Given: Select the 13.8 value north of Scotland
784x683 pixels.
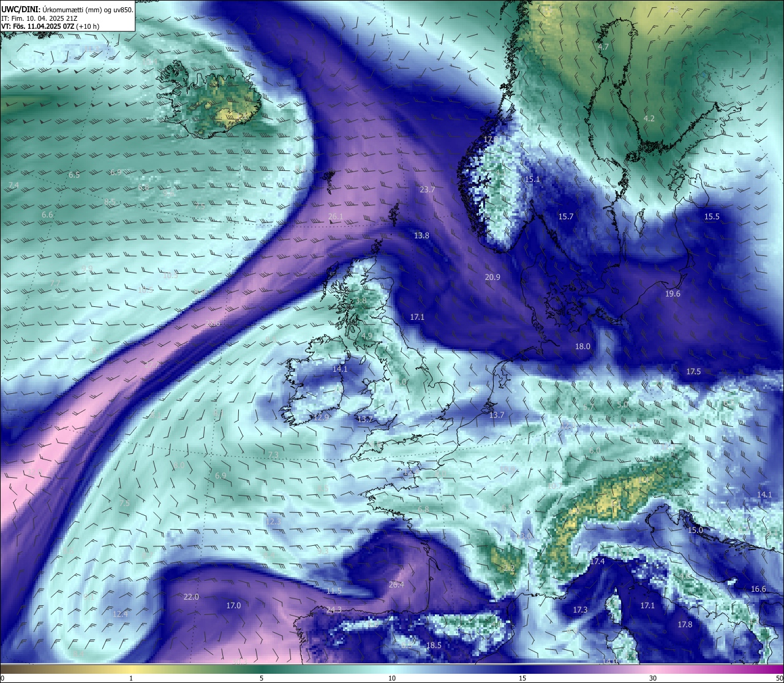Looking at the screenshot, I should tap(421, 236).
